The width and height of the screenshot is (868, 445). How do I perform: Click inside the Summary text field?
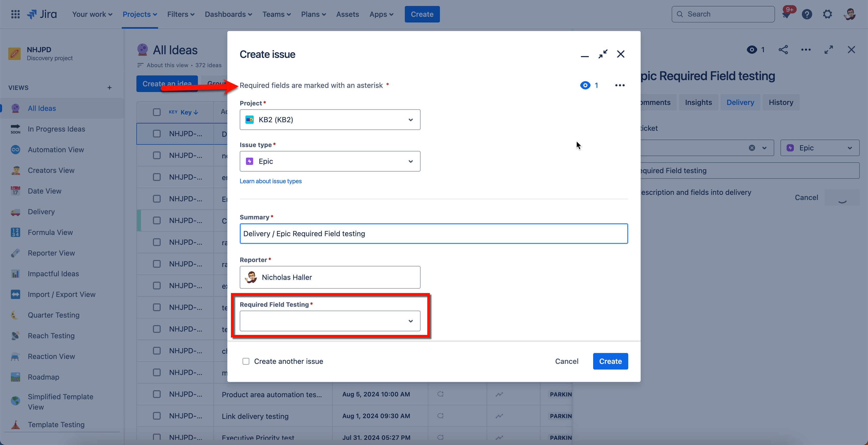pyautogui.click(x=433, y=233)
